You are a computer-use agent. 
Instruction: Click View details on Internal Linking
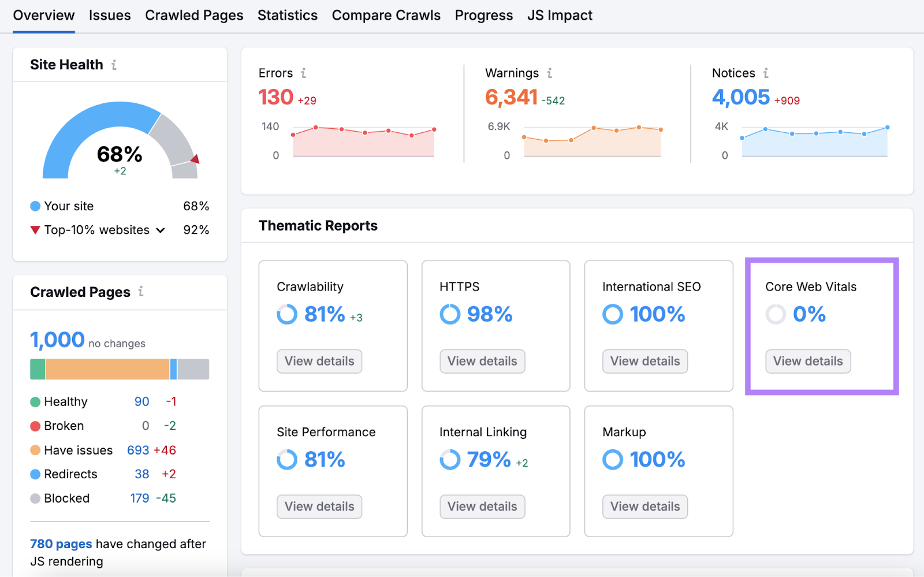[x=482, y=506]
